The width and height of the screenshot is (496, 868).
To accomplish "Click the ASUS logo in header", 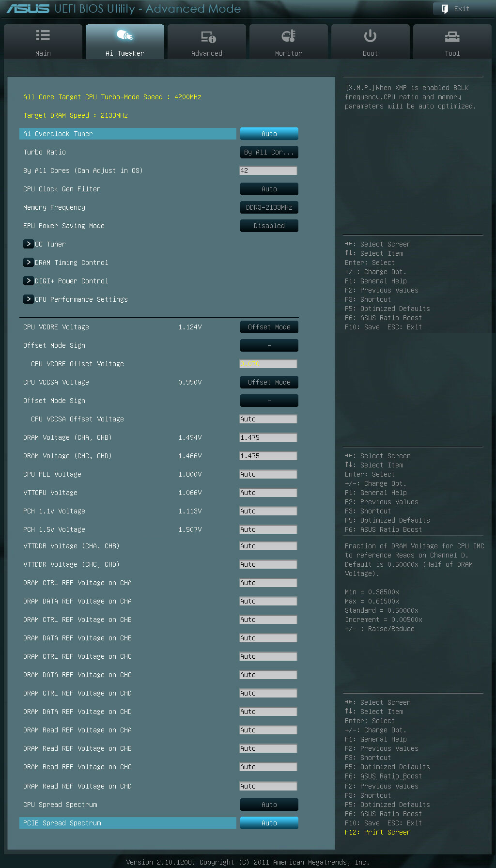I will point(28,9).
